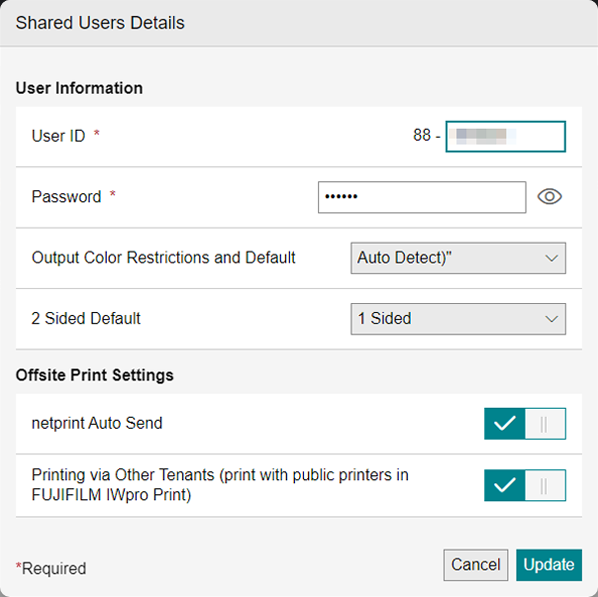Click the 2 Sided Default label

(x=86, y=319)
